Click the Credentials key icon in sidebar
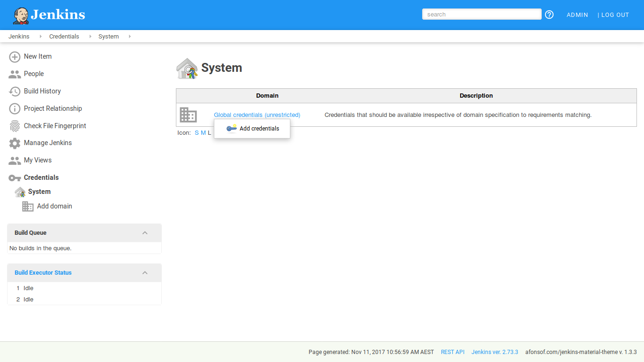The width and height of the screenshot is (644, 362). (x=15, y=178)
